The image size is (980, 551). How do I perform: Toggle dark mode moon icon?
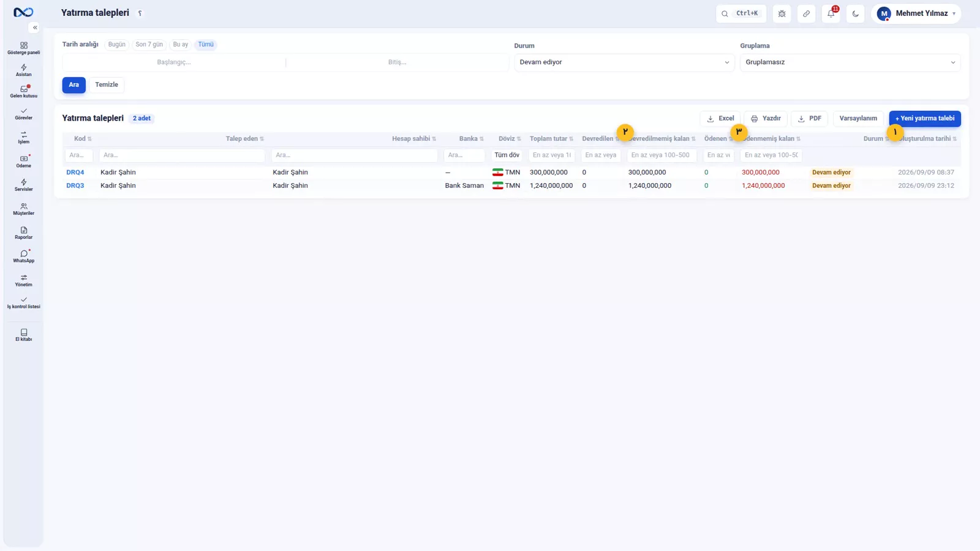point(856,13)
